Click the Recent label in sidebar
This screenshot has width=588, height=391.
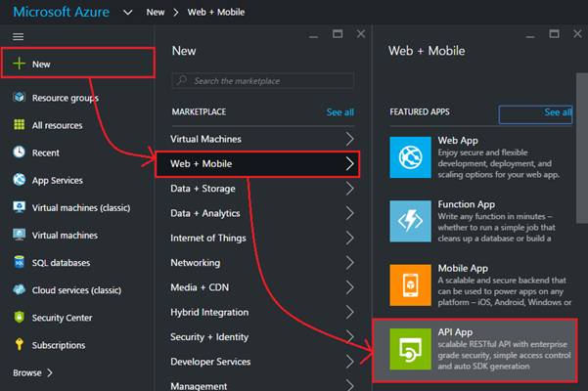point(46,152)
